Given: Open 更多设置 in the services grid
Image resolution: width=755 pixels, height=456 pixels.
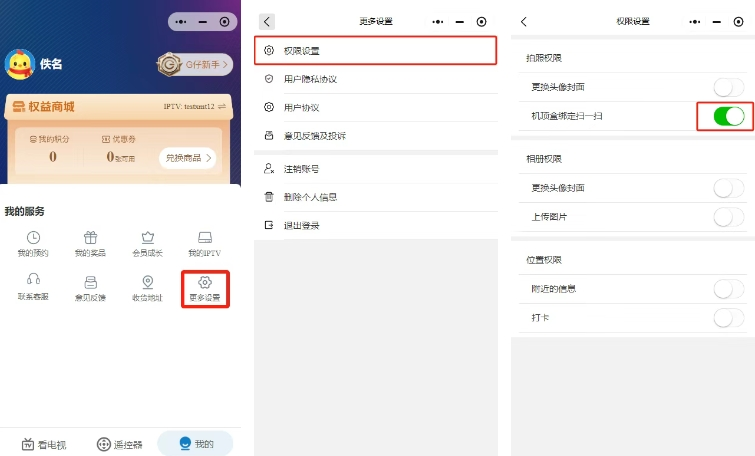Looking at the screenshot, I should tap(205, 288).
